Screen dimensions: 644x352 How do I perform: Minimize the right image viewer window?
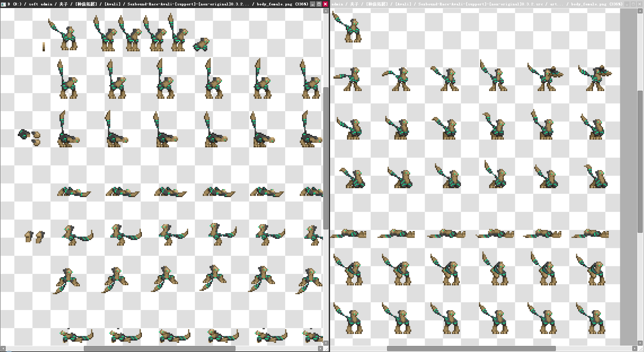tap(627, 4)
